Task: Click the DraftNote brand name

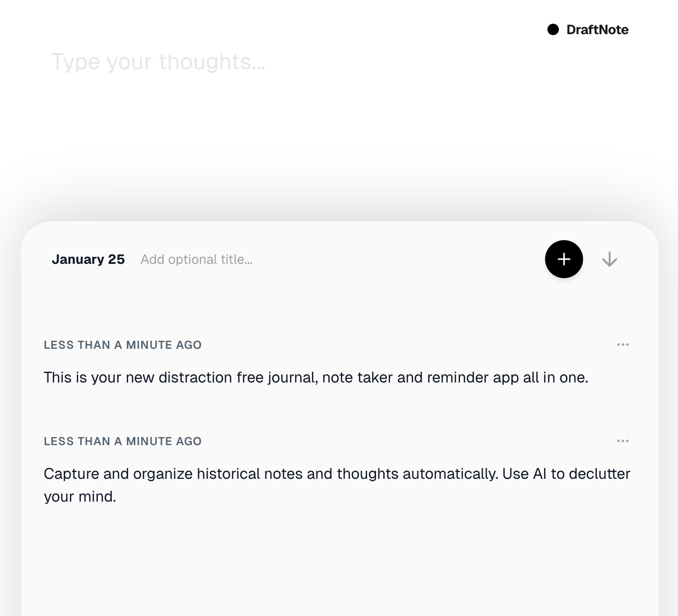Action: [597, 29]
